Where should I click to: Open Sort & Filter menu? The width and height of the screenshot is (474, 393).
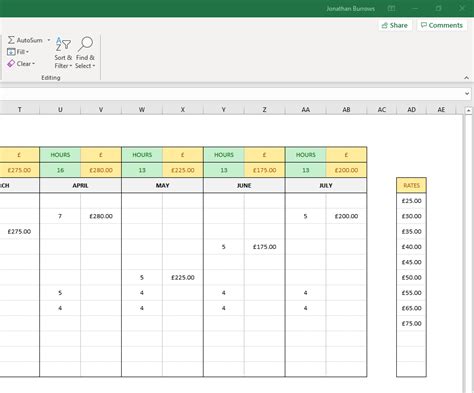click(63, 53)
